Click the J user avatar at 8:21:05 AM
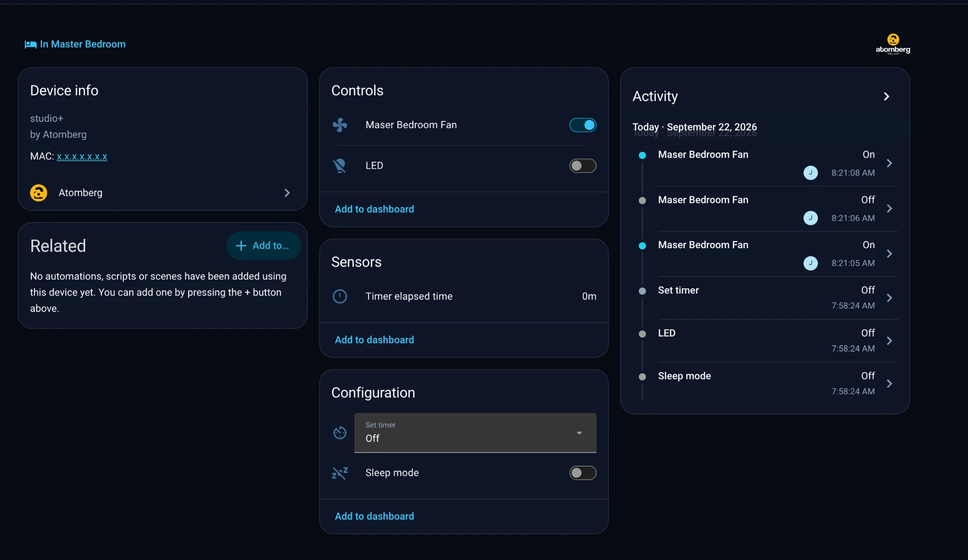968x560 pixels. click(x=811, y=263)
